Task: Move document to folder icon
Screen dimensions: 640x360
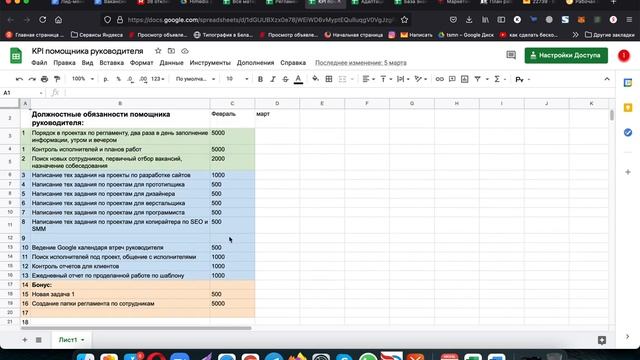Action: tap(171, 51)
